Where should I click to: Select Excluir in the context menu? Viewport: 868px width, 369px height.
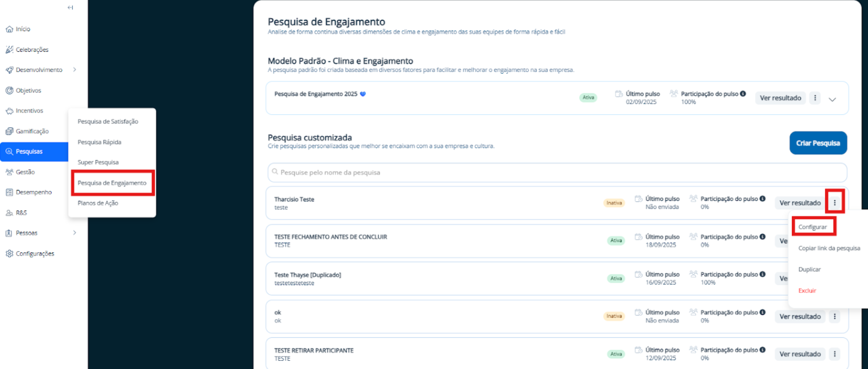(x=807, y=291)
